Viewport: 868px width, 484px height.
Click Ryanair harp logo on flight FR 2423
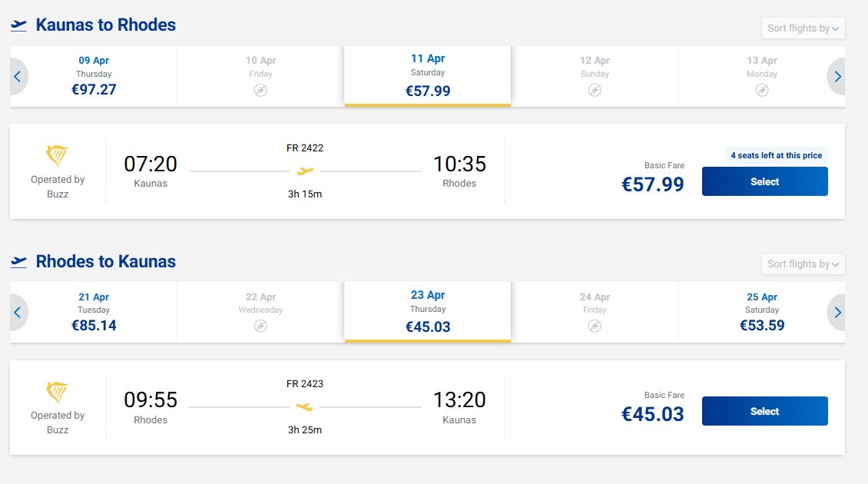(58, 393)
